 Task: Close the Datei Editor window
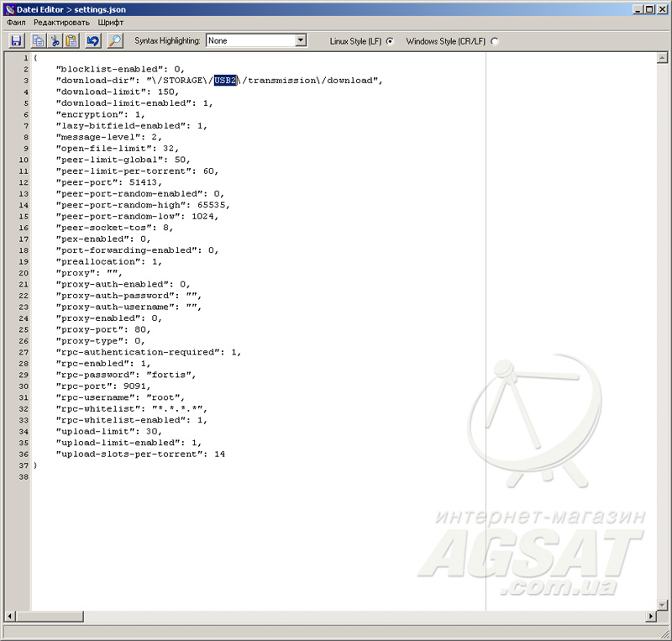[662, 9]
